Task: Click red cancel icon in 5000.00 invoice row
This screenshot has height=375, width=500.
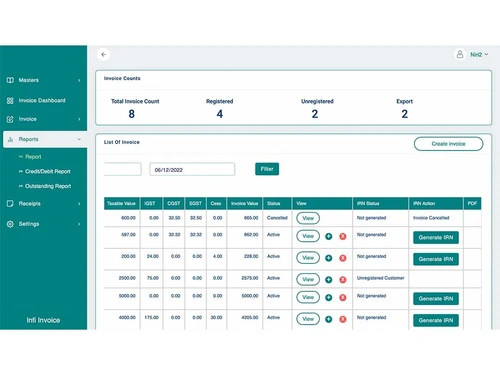Action: pyautogui.click(x=343, y=297)
